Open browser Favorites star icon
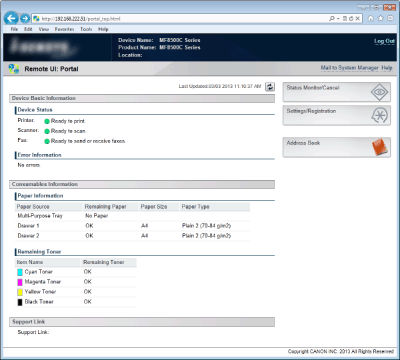Screen dimensions: 400x360 coord(380,18)
